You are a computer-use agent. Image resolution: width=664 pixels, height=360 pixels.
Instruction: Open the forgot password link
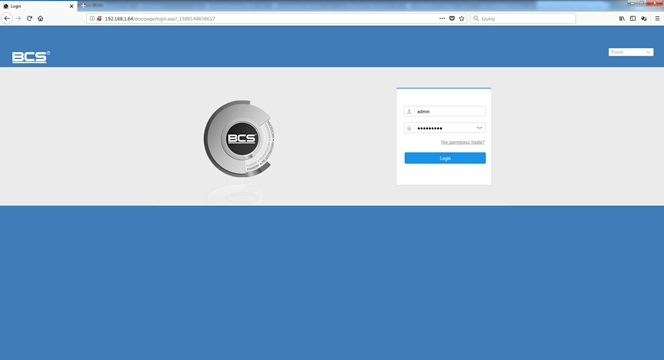point(462,142)
